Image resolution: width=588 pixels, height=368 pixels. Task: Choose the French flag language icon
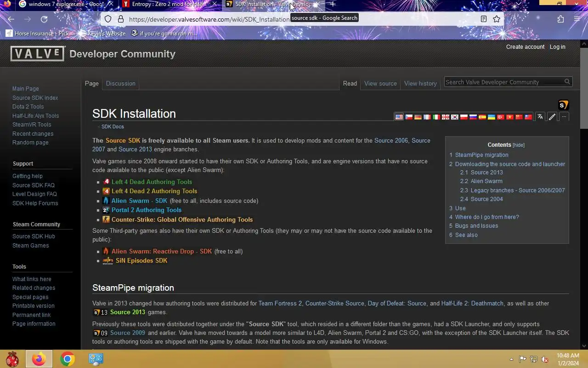click(427, 117)
